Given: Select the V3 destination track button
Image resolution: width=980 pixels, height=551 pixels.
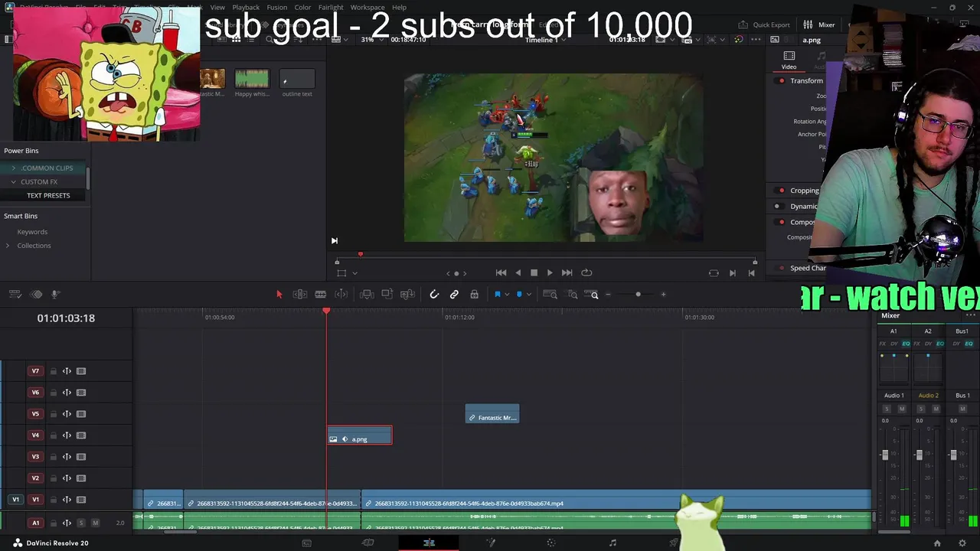Looking at the screenshot, I should 35,457.
